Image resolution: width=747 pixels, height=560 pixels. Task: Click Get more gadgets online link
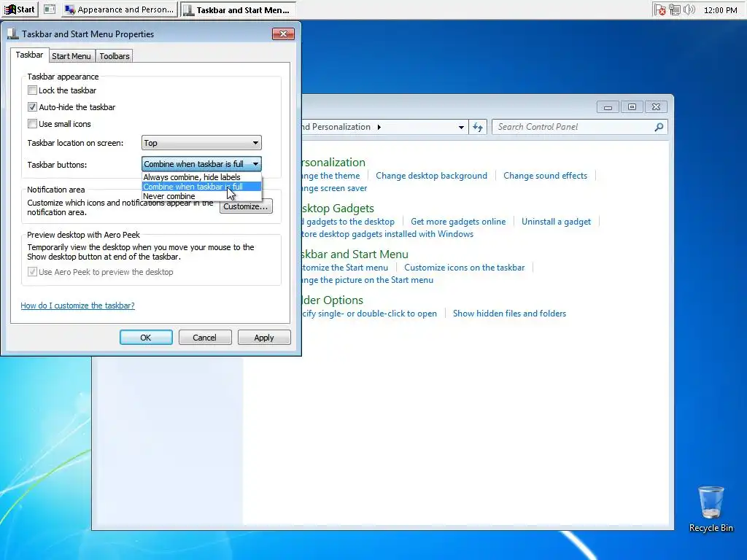click(x=458, y=222)
